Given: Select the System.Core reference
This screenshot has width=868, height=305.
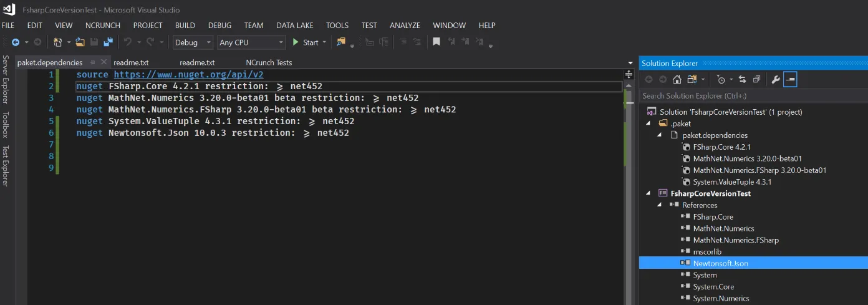Looking at the screenshot, I should pyautogui.click(x=713, y=287).
